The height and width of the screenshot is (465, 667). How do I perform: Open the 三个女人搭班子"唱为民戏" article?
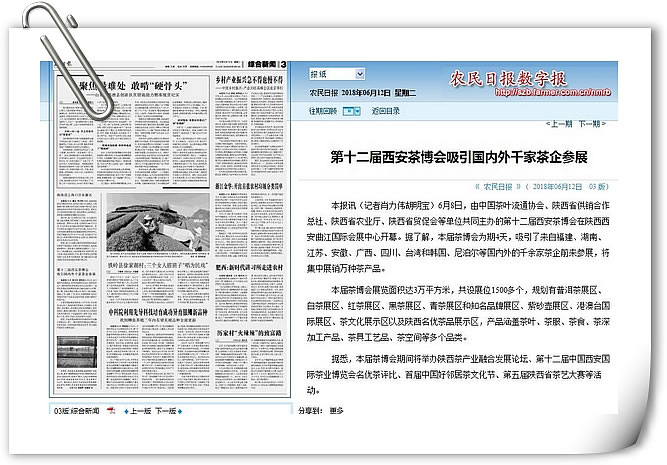(158, 265)
